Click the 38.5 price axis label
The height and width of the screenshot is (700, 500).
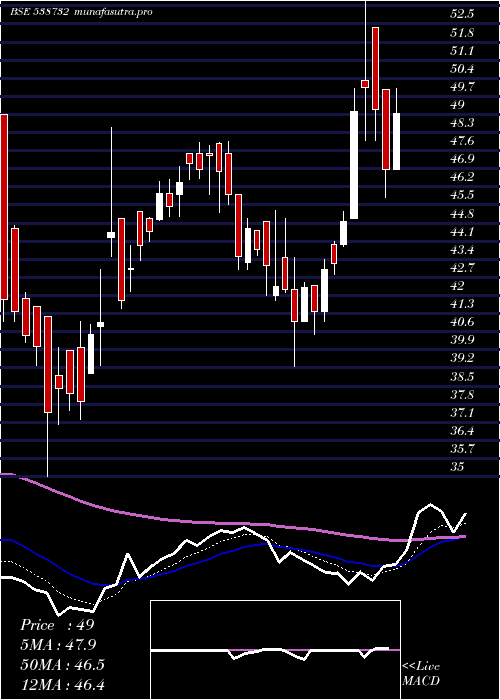(462, 377)
